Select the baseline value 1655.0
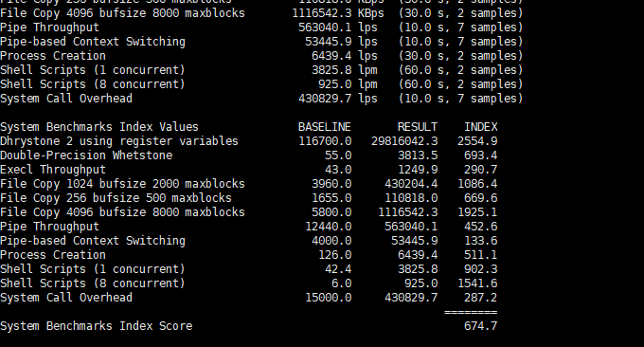 tap(331, 198)
